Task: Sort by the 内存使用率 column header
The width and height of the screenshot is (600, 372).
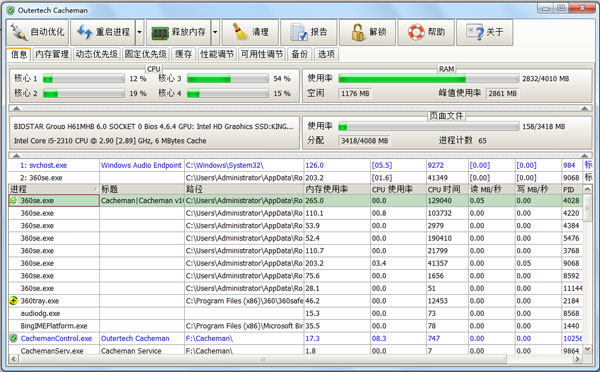Action: pos(337,189)
